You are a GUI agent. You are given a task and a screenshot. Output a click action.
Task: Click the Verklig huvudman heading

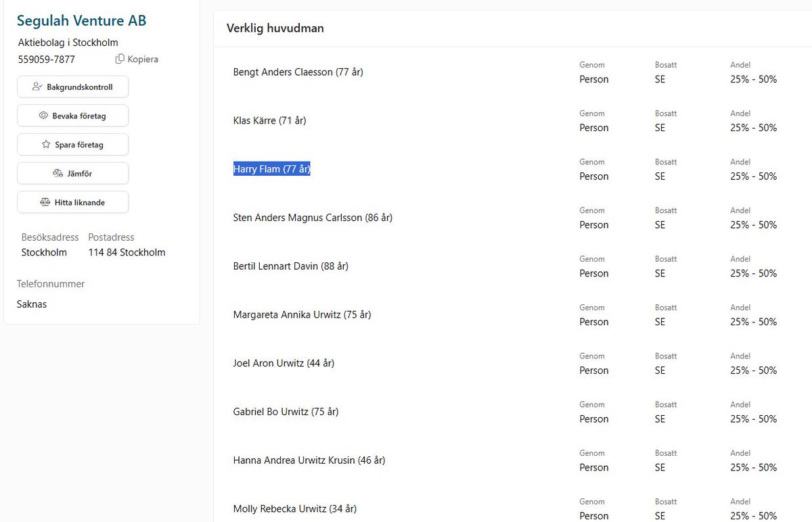(x=275, y=28)
